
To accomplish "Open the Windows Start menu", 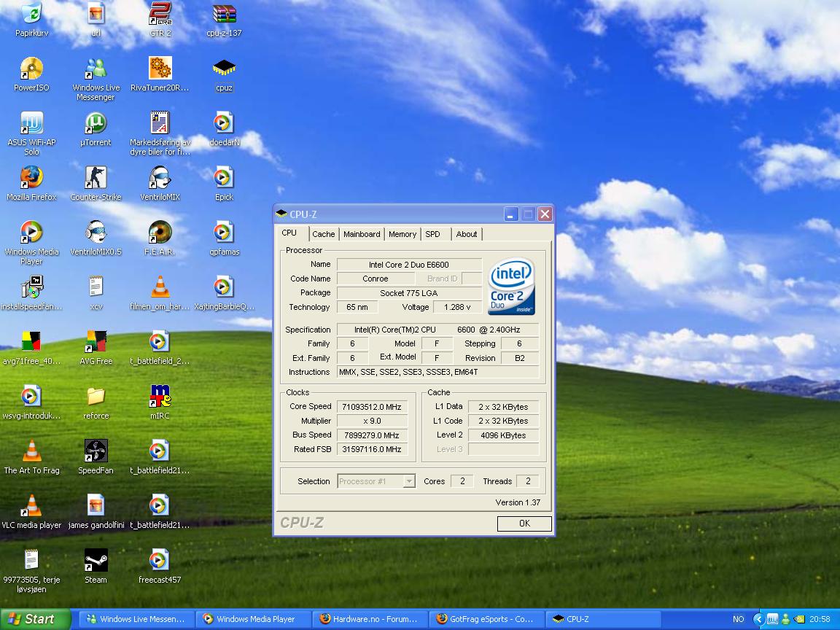I will pos(35,619).
